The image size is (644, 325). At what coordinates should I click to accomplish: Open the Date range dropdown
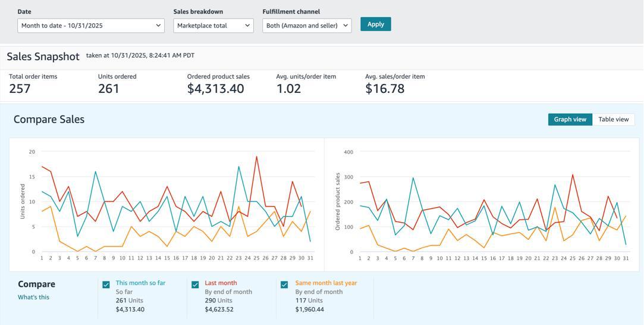(91, 26)
